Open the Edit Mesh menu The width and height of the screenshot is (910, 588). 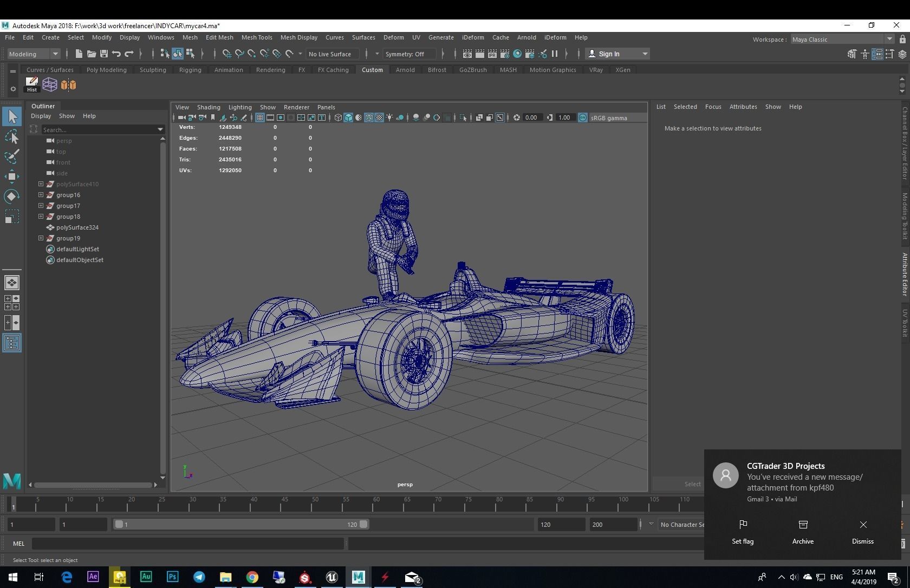click(x=219, y=37)
